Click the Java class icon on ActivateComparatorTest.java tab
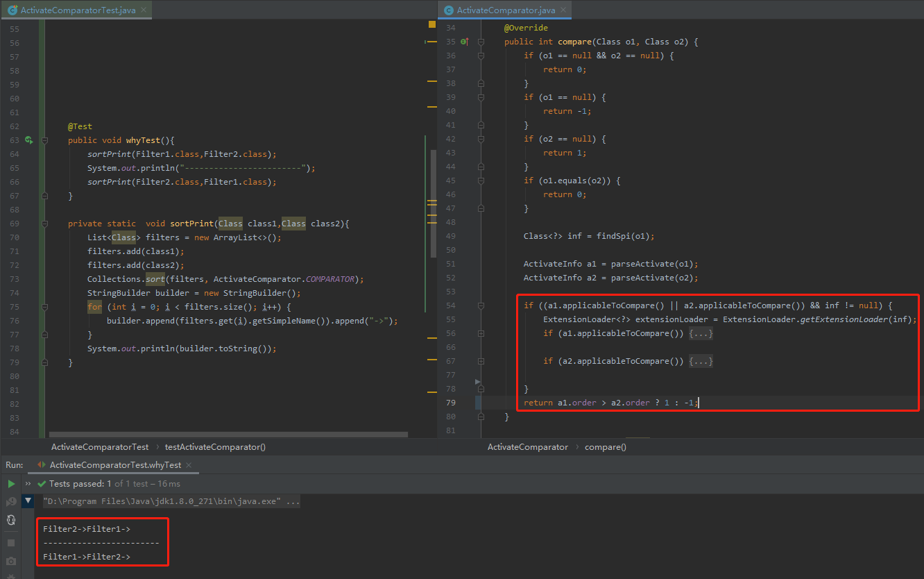Viewport: 924px width, 579px height. pyautogui.click(x=12, y=10)
